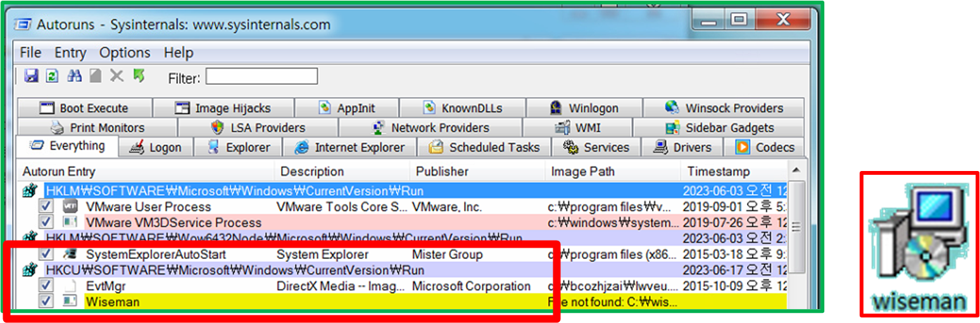The image size is (980, 323).
Task: Switch to the Scheduled Tasks tab
Action: coord(484,148)
